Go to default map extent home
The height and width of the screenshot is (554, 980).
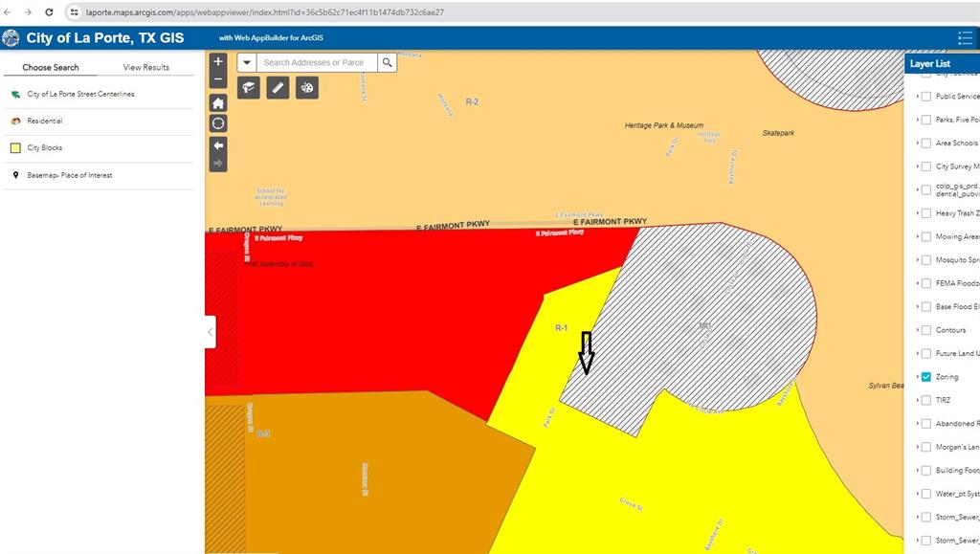(x=217, y=103)
